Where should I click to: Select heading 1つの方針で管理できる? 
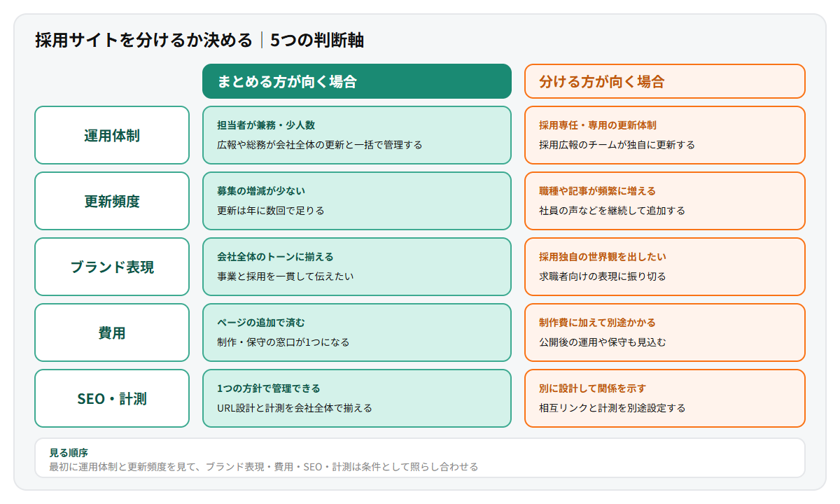269,388
